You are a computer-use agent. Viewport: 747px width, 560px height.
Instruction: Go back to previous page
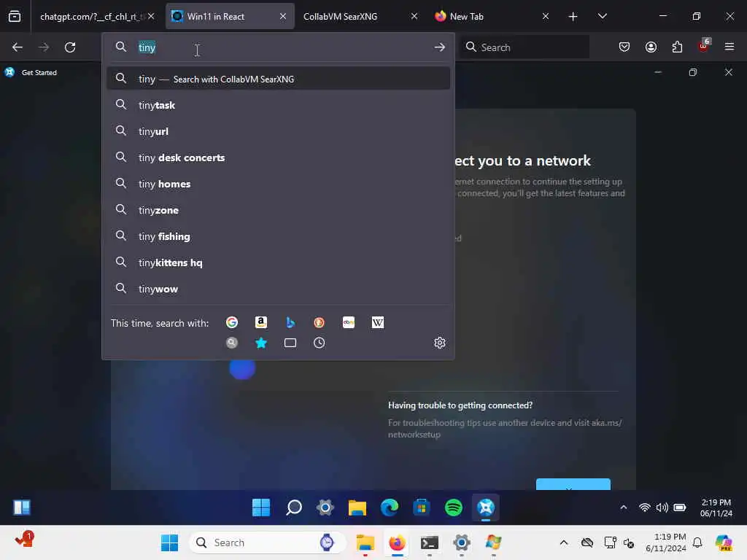18,47
